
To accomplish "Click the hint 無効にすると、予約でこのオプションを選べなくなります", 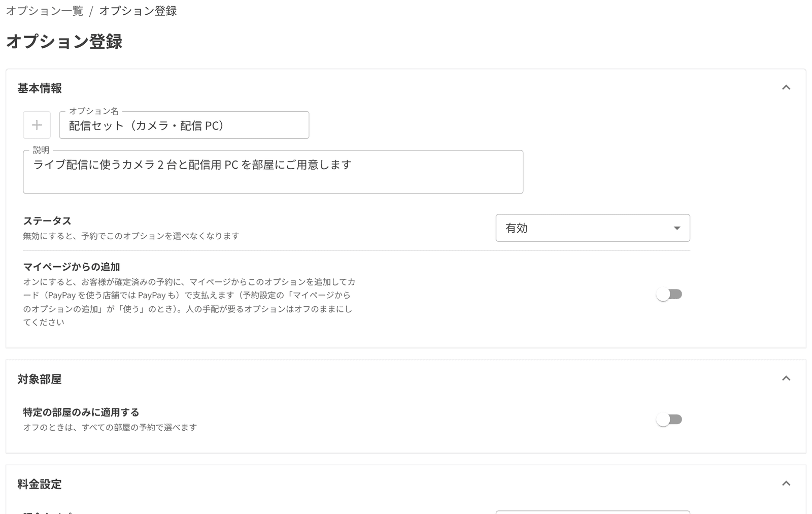I will click(131, 236).
